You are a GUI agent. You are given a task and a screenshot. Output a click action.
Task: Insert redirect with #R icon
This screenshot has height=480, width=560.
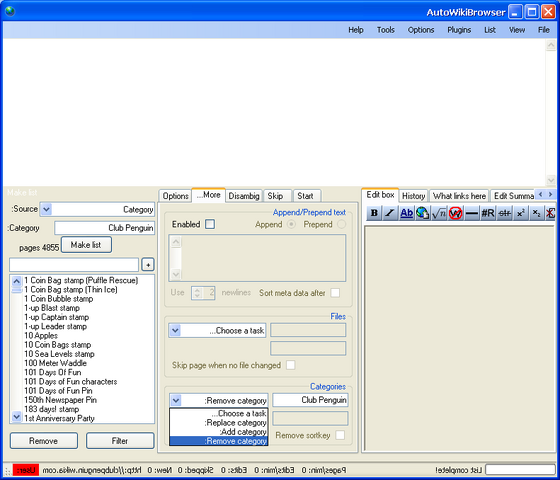[x=488, y=213]
